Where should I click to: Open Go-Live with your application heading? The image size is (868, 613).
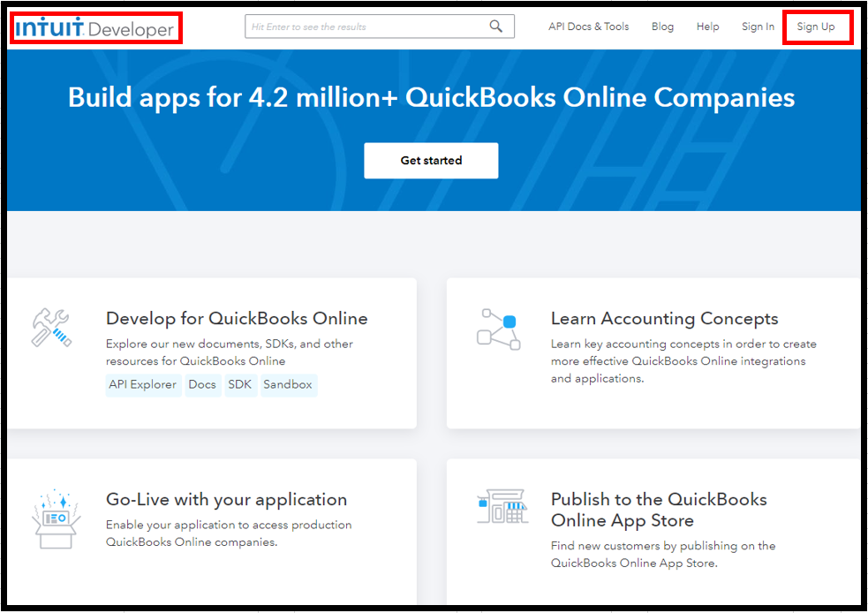[x=226, y=499]
